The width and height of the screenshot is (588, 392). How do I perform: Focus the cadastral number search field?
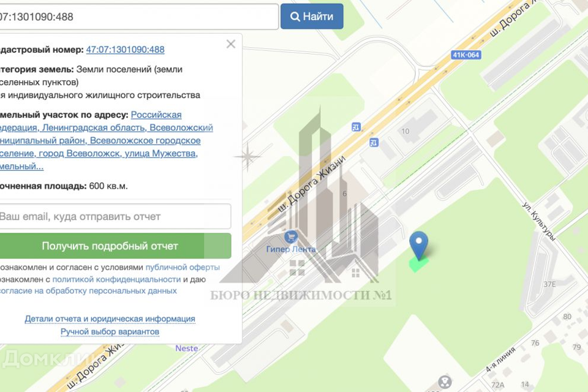coord(135,17)
